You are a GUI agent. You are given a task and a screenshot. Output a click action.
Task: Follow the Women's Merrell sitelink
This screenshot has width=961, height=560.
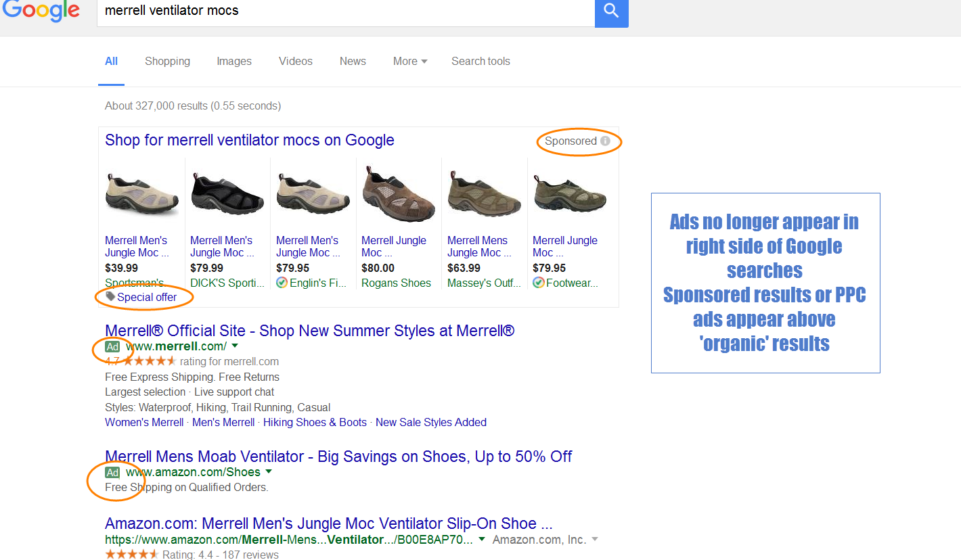[x=144, y=422]
